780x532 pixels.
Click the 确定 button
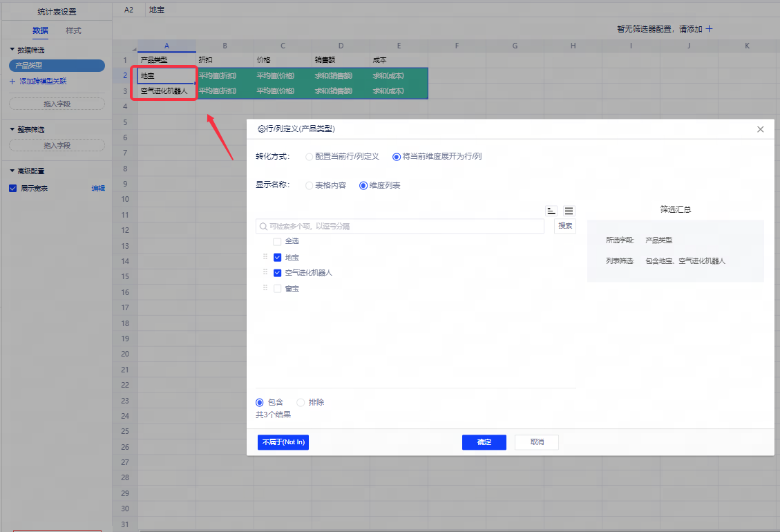pyautogui.click(x=484, y=442)
